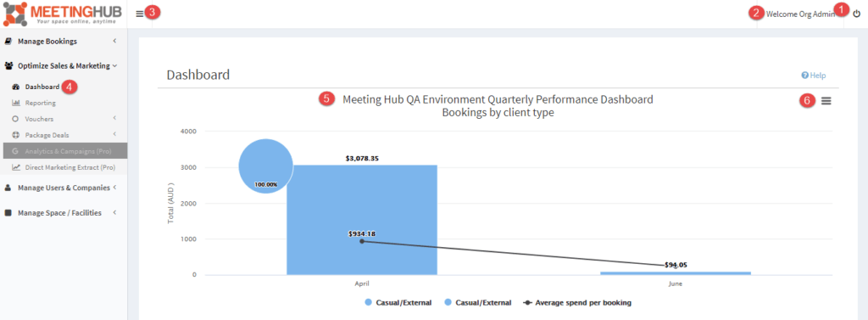Viewport: 868px width, 320px height.
Task: Expand Manage Users & Companies menu
Action: (64, 188)
